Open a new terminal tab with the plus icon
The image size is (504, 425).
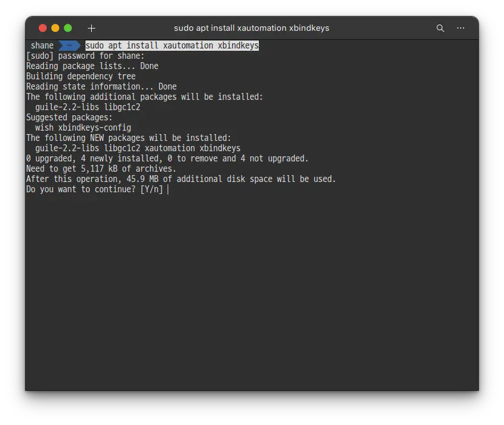[91, 29]
